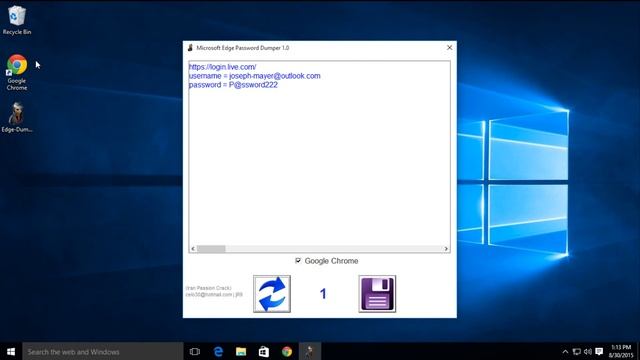
Task: Close the Microsoft Edge Password Dumper window
Action: coord(449,48)
